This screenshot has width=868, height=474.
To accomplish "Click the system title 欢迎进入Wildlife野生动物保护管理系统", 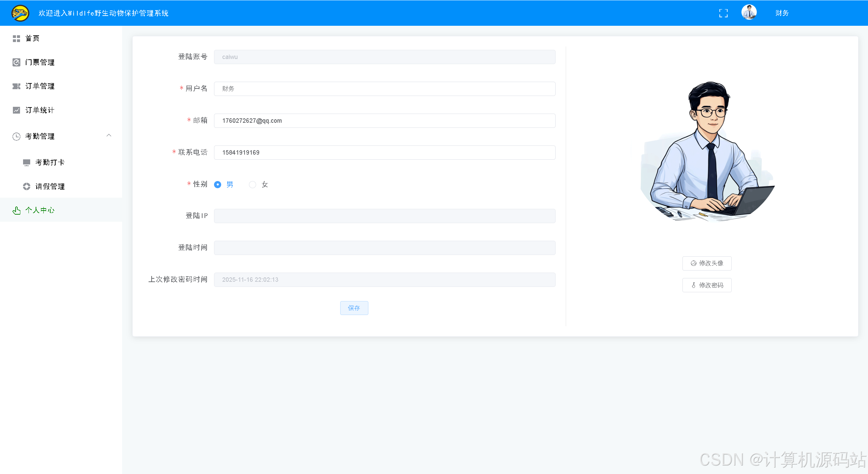I will click(x=103, y=13).
